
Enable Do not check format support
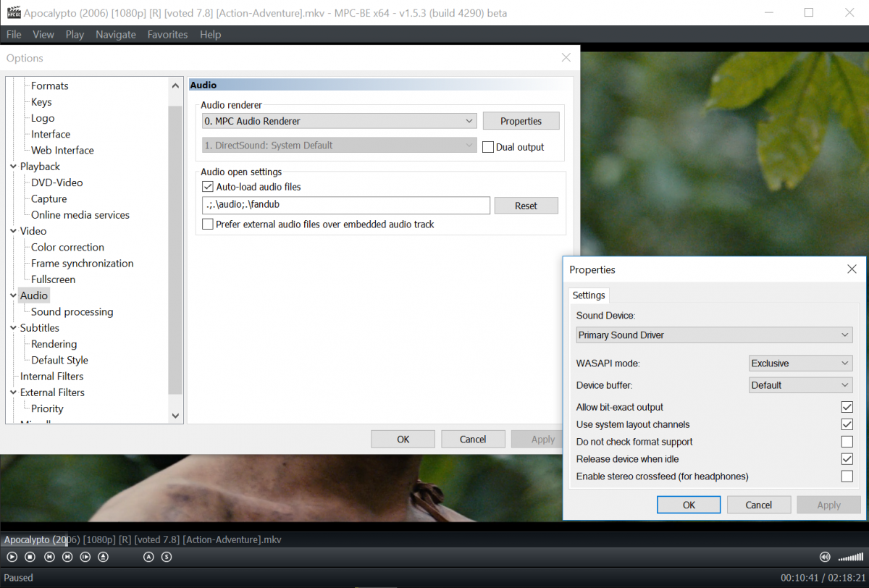tap(847, 442)
